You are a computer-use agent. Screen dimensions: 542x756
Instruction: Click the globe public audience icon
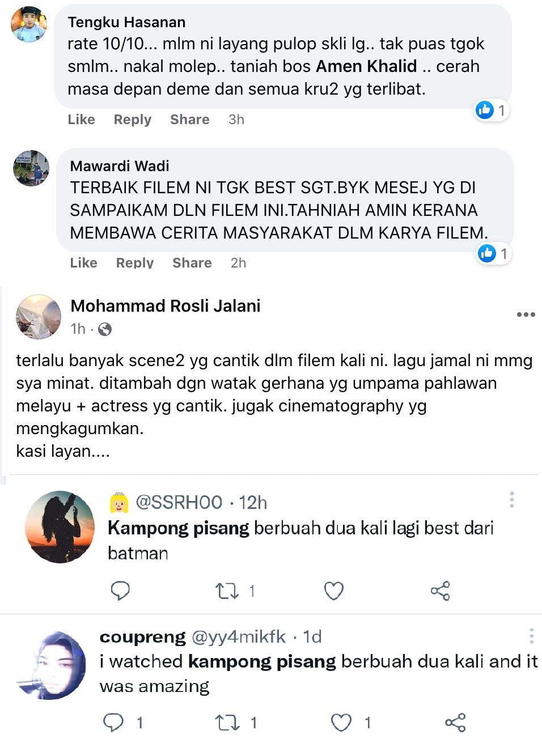coord(105,329)
